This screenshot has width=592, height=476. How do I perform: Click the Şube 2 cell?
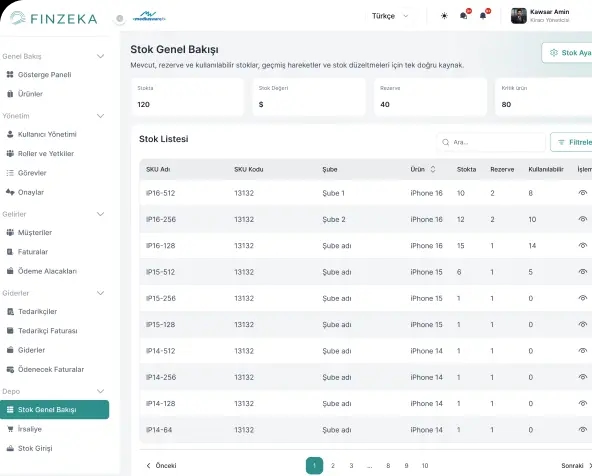(x=334, y=219)
